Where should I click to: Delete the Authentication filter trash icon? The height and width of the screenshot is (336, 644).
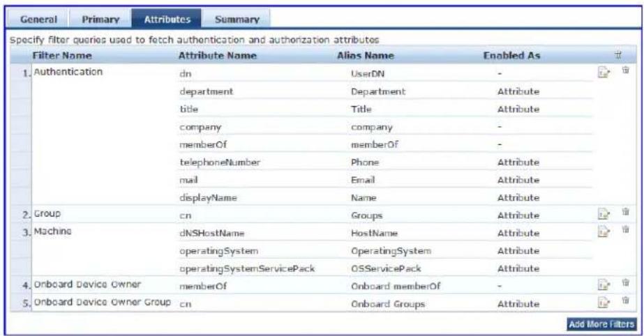point(625,70)
